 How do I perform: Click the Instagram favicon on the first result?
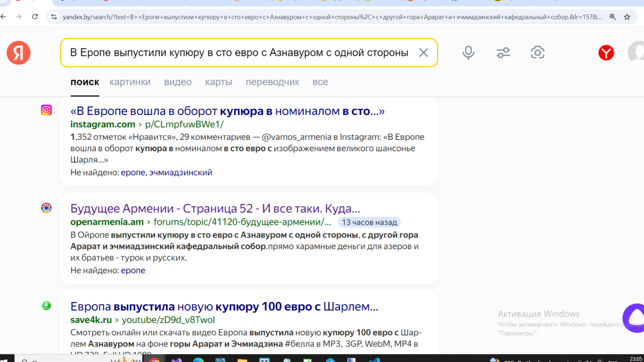point(46,110)
